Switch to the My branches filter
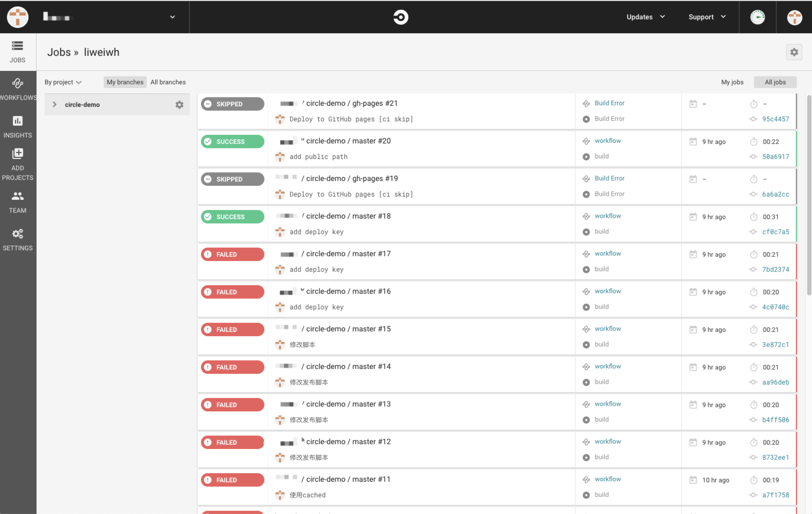The image size is (812, 514). point(125,82)
